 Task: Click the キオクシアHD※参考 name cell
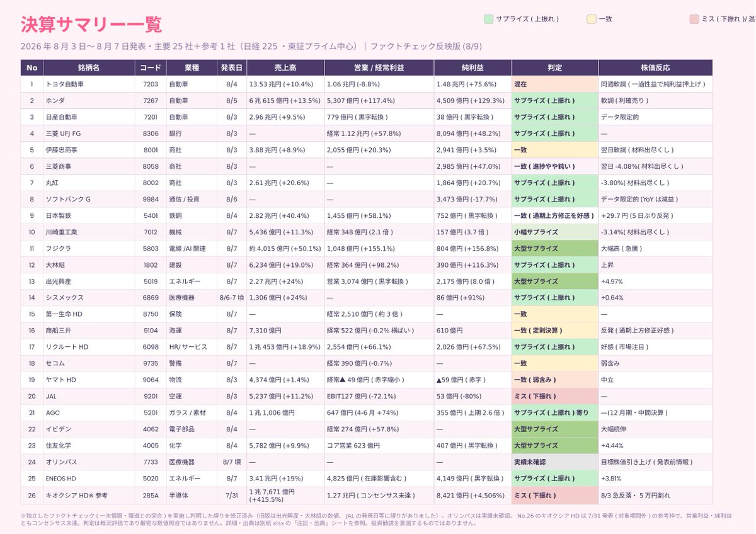(x=89, y=495)
